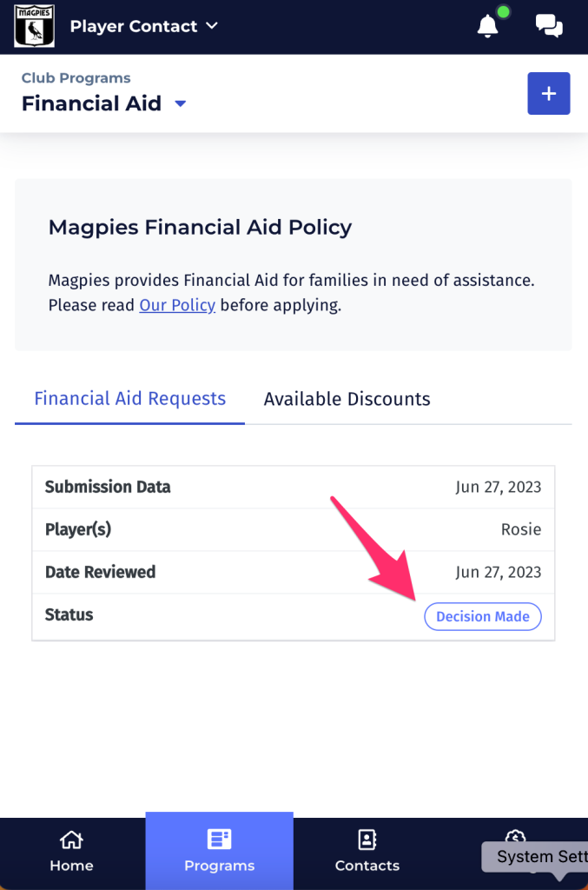
Task: Click the Decision Made status badge
Action: (x=483, y=616)
